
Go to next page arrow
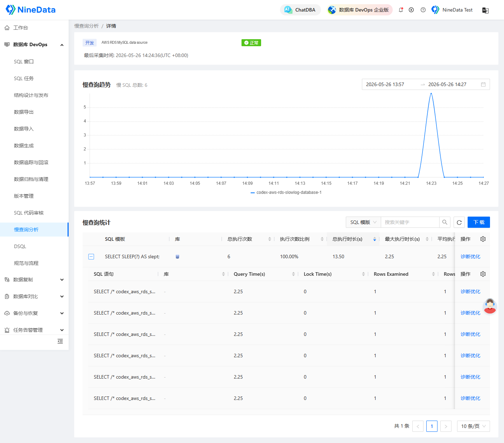pos(446,426)
